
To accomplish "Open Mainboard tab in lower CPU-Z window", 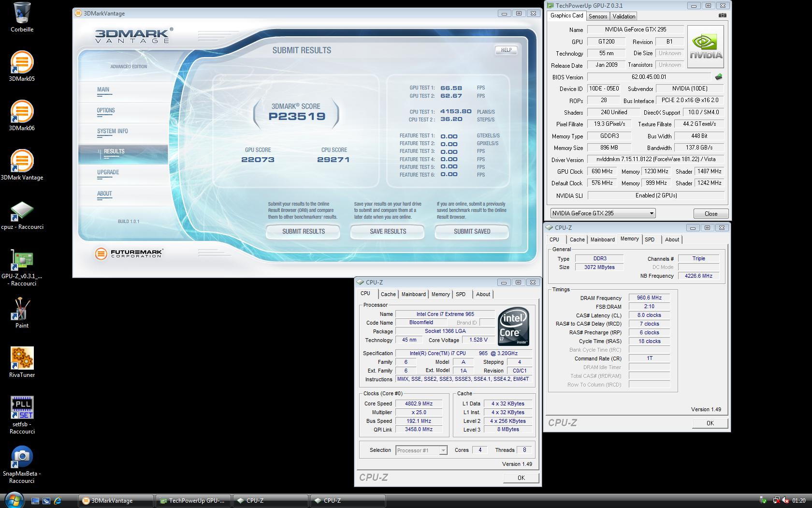I will 414,294.
